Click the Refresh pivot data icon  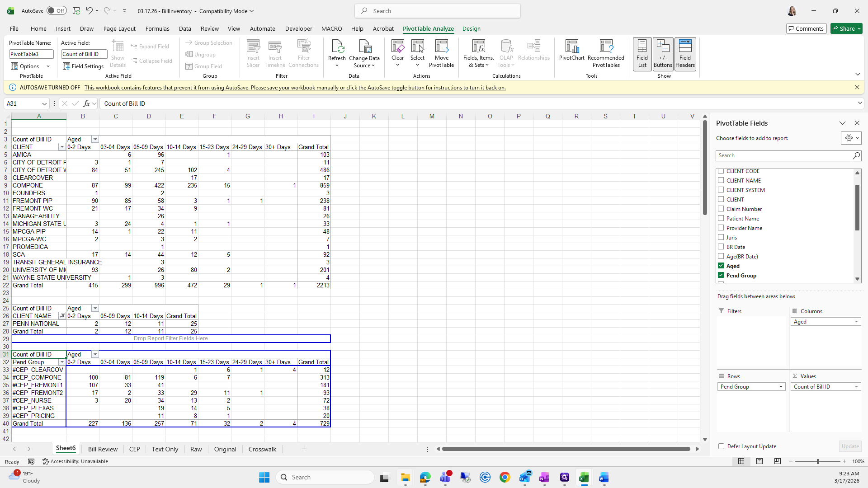tap(337, 47)
